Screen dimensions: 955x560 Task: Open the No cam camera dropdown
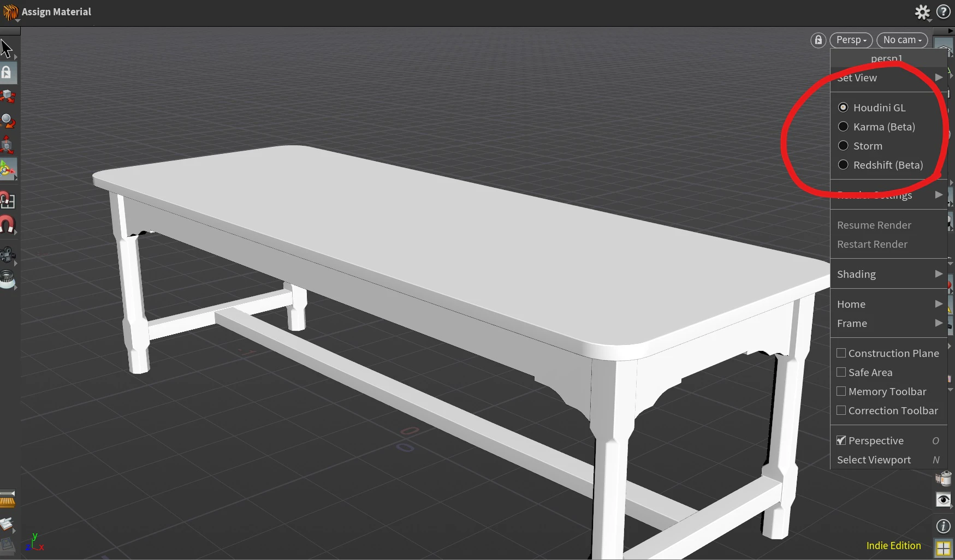click(x=902, y=40)
